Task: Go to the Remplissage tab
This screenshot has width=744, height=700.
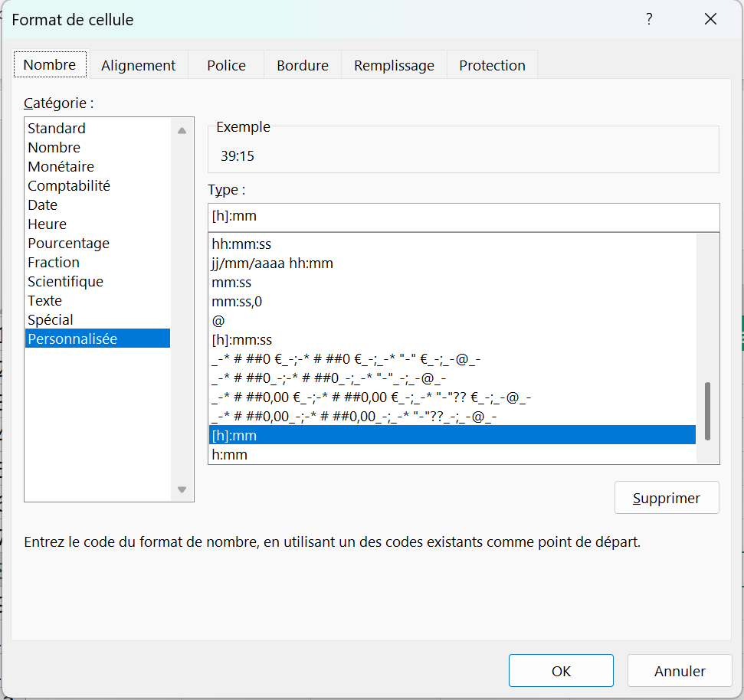Action: point(394,65)
